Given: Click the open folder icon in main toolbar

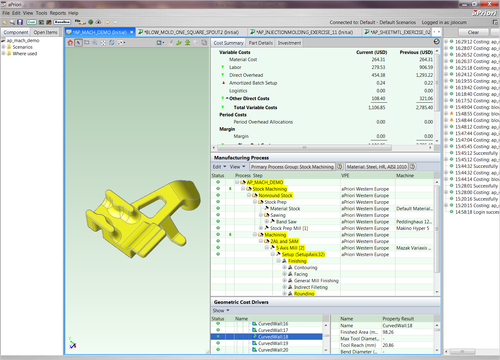Looking at the screenshot, I should click(x=5, y=22).
